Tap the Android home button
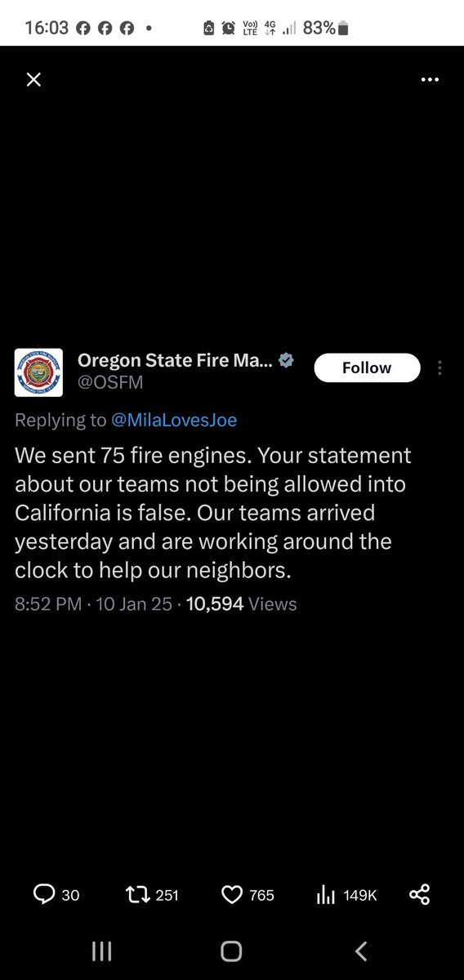Screen dimensions: 464x980 231,951
